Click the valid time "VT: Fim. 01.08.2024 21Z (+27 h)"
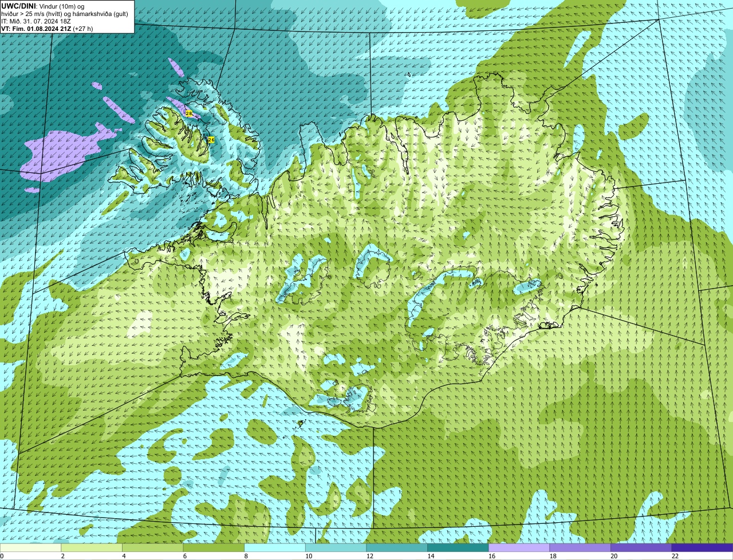This screenshot has height=560, width=733. (x=47, y=29)
